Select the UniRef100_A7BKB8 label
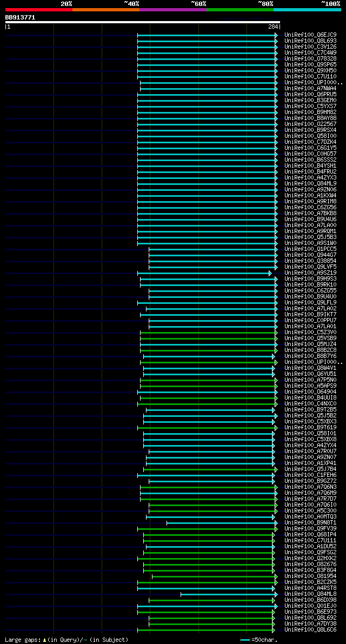 pos(310,214)
